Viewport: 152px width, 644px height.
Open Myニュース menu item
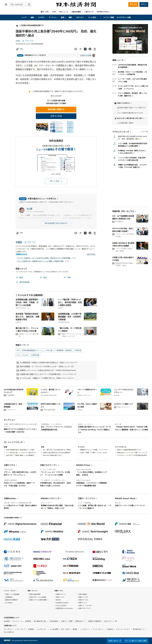click(x=64, y=12)
